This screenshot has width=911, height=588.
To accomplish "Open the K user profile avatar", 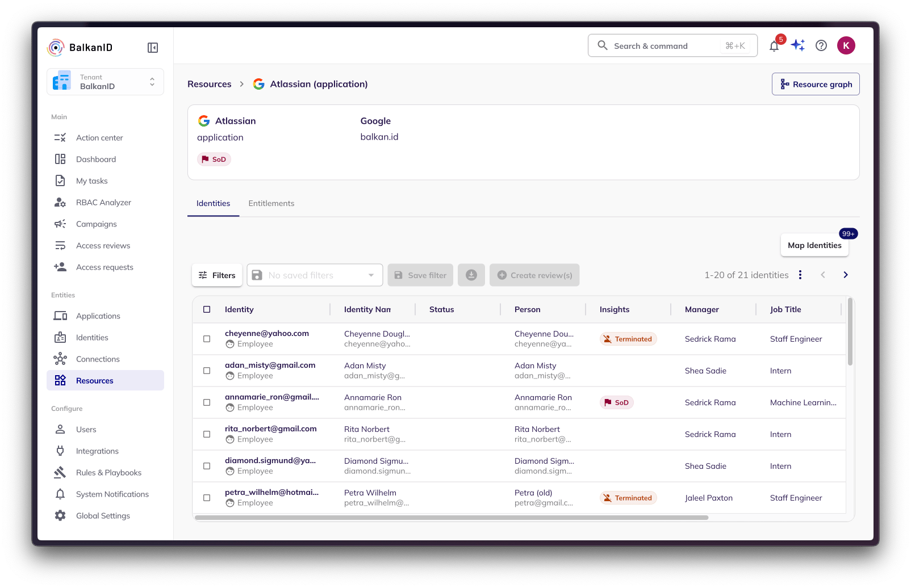I will pos(846,45).
